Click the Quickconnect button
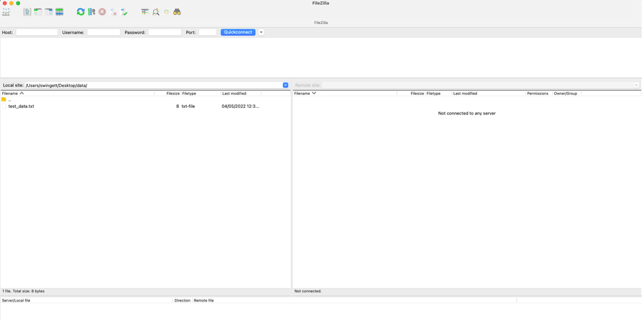This screenshot has height=322, width=644. (238, 33)
